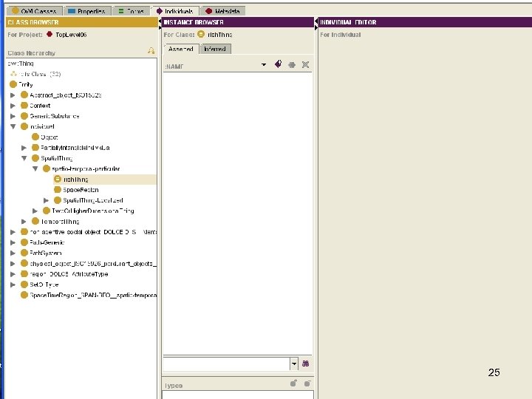Viewport: 532px width, 399px height.
Task: Click the SpaceTimeRegion_SPAN-BFO class circle icon
Action: [24, 295]
